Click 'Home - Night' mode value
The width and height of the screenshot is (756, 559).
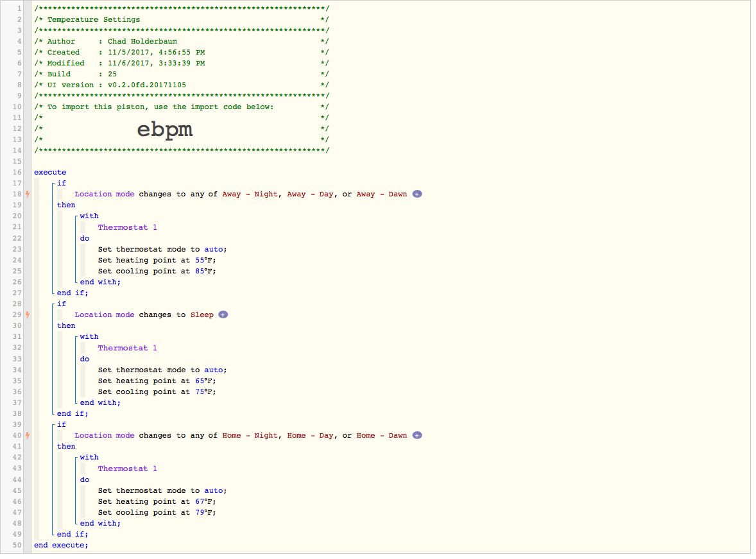coord(250,435)
